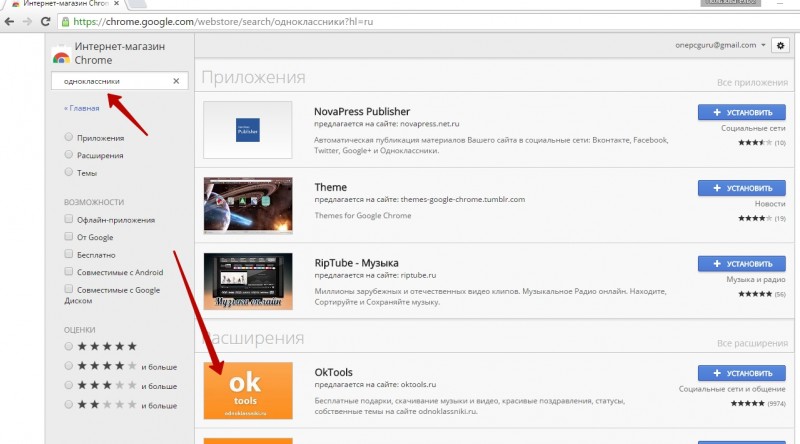800x444 pixels.
Task: Select the Приложения radio filter
Action: (68, 137)
